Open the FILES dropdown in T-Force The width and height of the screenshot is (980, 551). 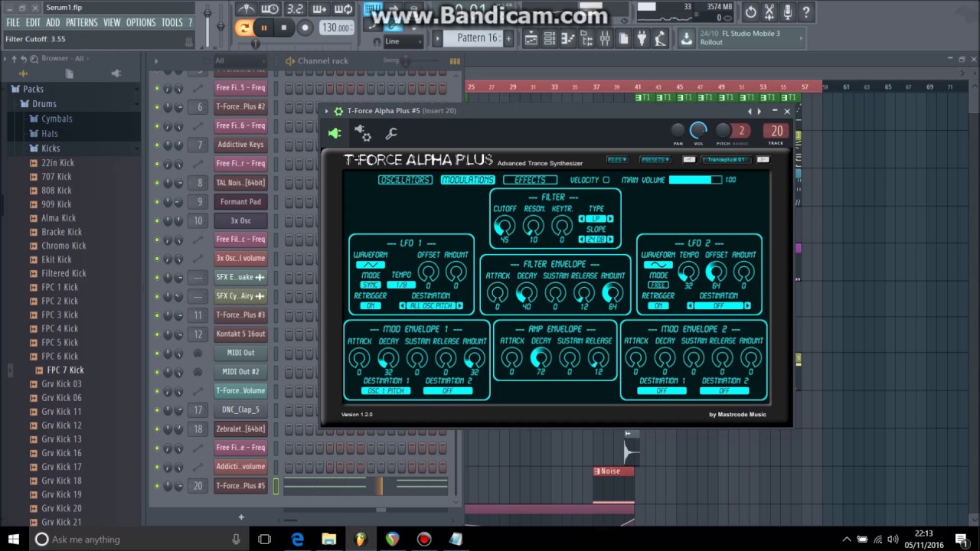point(617,159)
